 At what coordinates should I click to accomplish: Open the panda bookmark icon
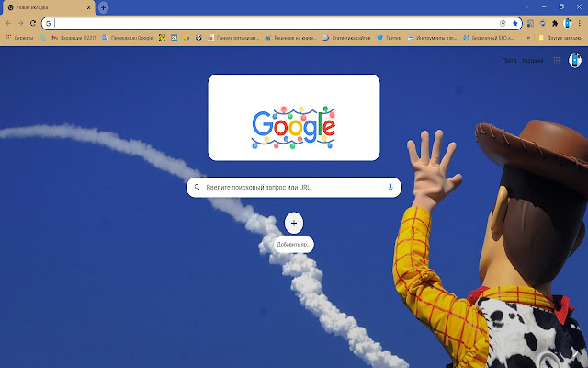tap(198, 38)
